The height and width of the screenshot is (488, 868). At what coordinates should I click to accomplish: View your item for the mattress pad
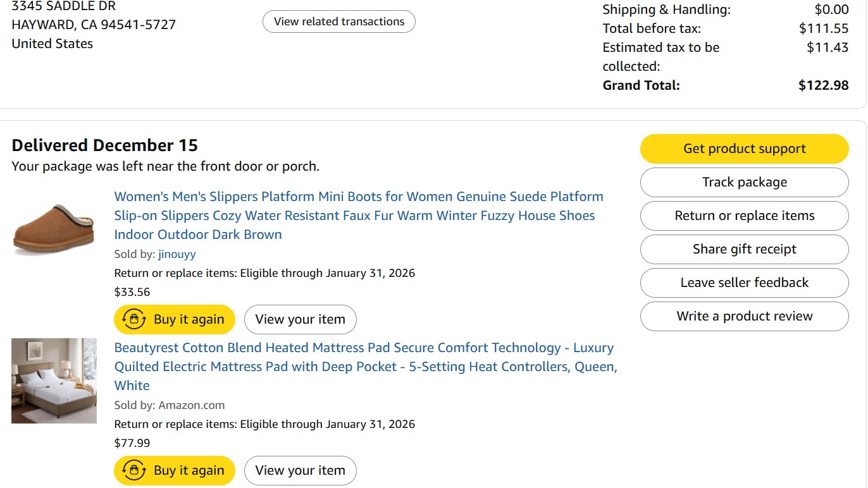[x=300, y=470]
